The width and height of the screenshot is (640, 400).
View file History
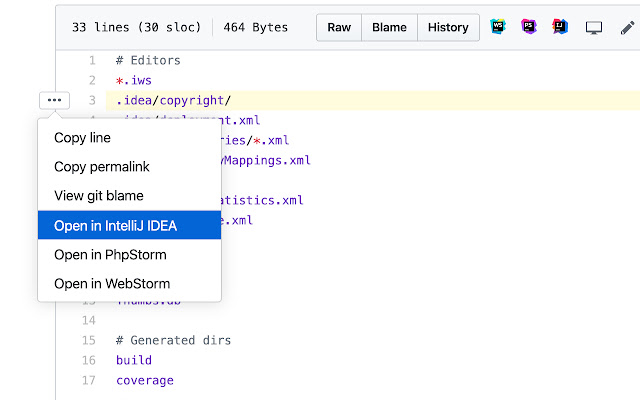[x=448, y=28]
